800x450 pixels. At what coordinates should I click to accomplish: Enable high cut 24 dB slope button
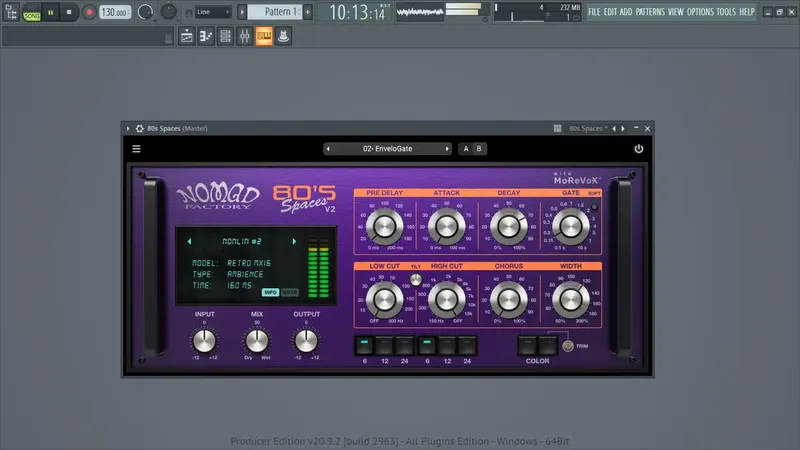467,345
